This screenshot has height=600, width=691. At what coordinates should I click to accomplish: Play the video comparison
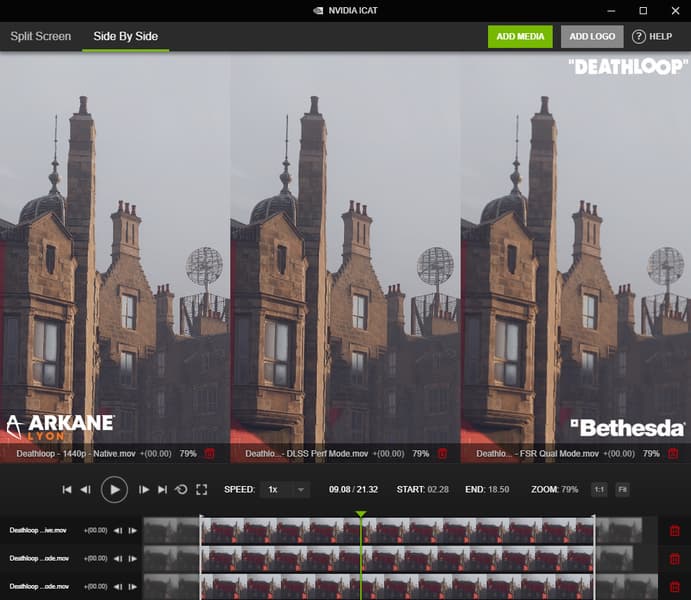pyautogui.click(x=114, y=489)
